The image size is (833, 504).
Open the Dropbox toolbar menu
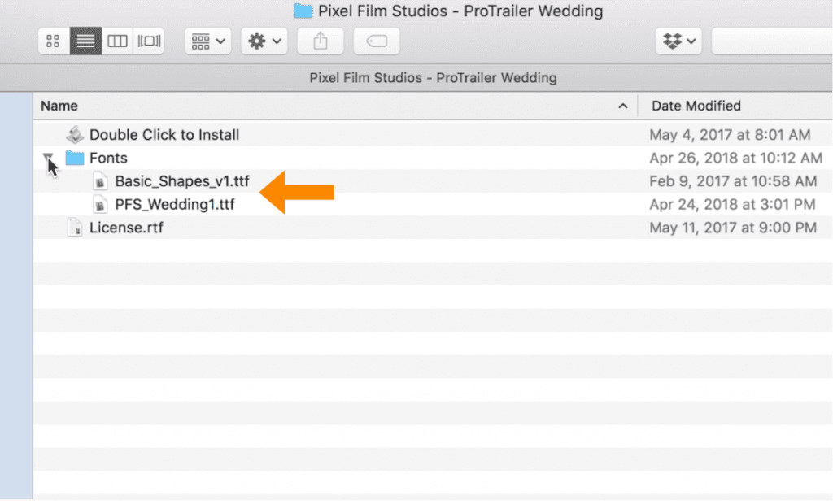678,41
